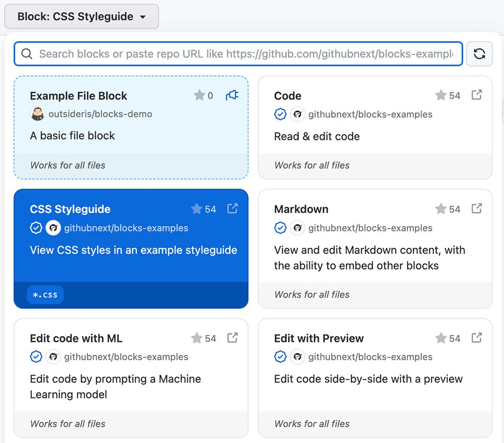504x443 pixels.
Task: Click githubnext avatar on Edit with Preview
Action: (298, 357)
